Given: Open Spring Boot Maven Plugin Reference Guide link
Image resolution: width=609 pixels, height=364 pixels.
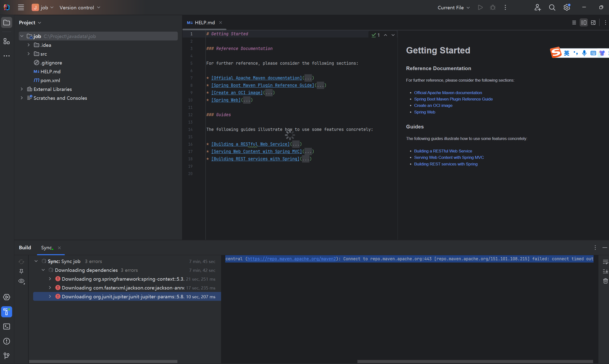Looking at the screenshot, I should (x=453, y=99).
